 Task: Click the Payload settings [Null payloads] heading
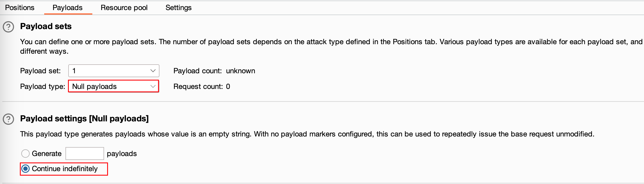point(84,119)
